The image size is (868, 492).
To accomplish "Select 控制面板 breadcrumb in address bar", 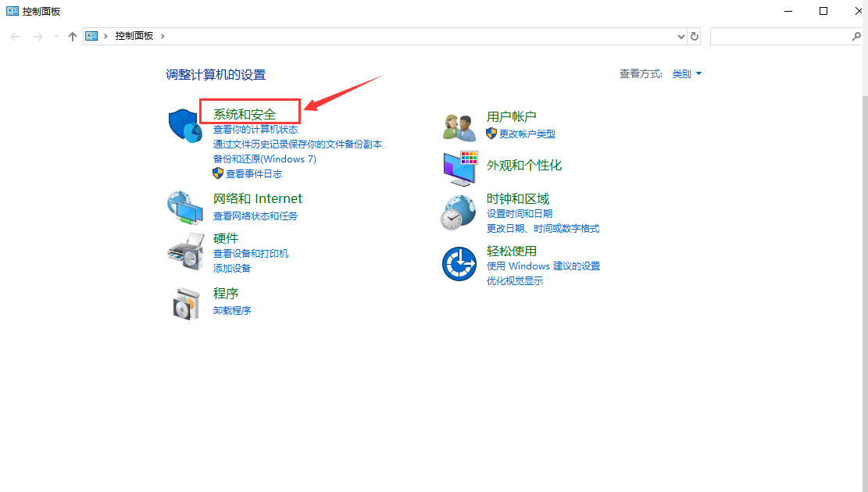I will [x=134, y=36].
